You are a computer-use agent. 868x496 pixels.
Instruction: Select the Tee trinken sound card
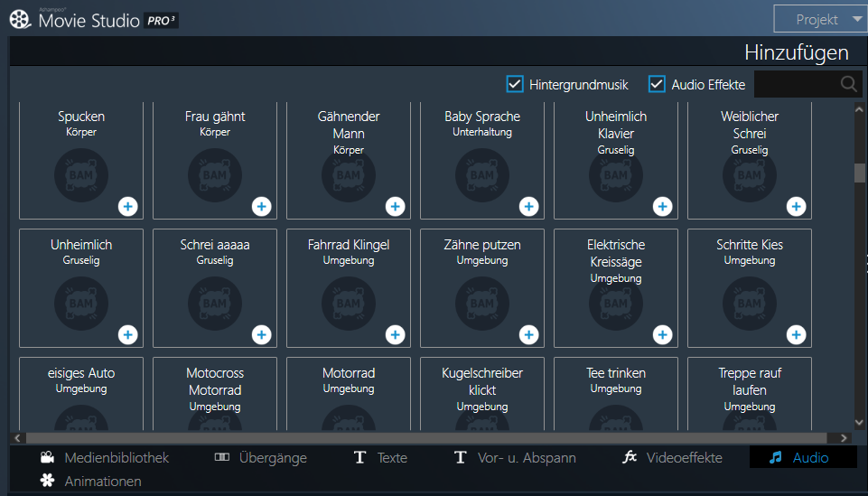(x=616, y=394)
